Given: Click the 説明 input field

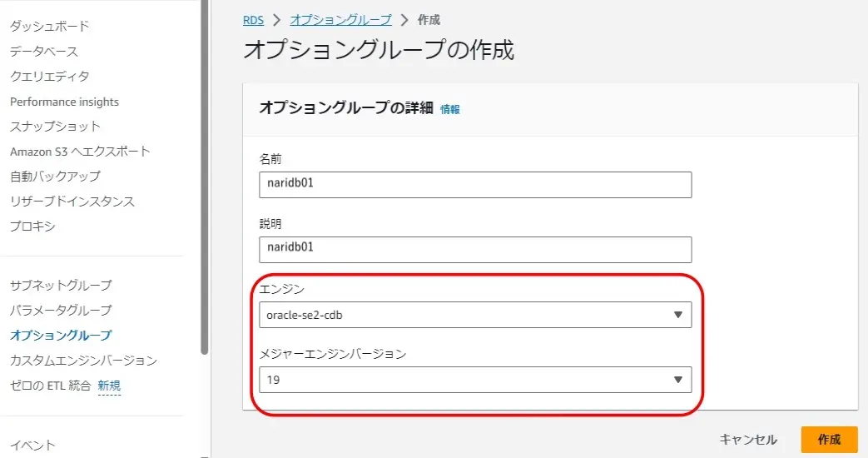Looking at the screenshot, I should click(474, 249).
